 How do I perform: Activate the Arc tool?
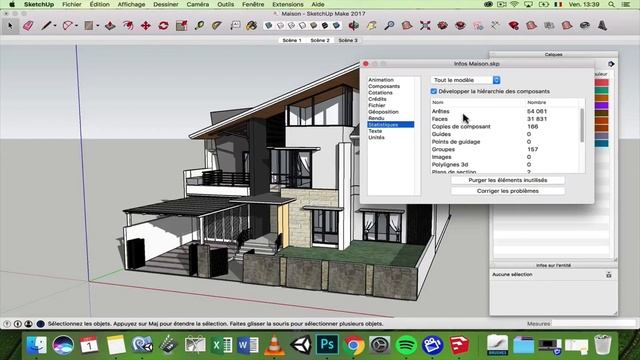point(68,26)
